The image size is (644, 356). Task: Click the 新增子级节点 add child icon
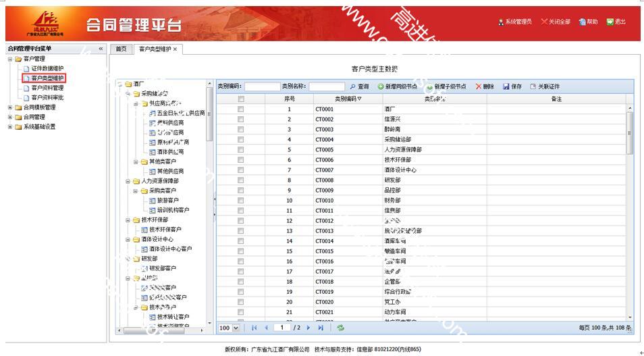429,87
